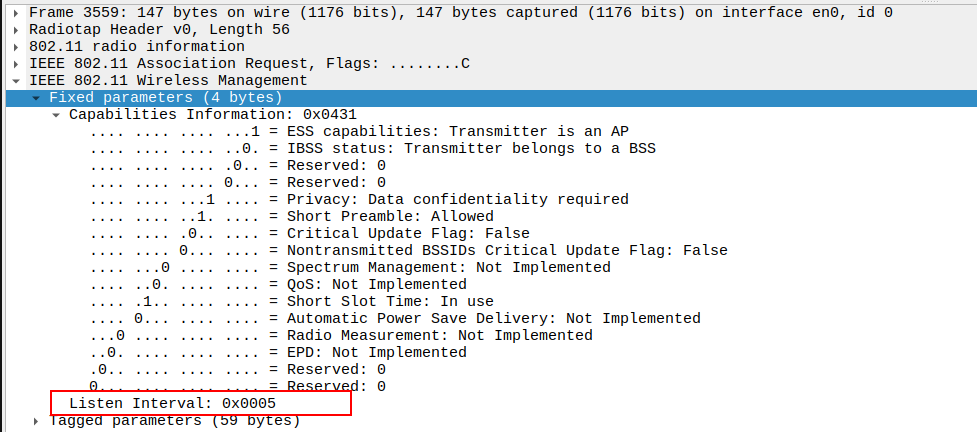Image resolution: width=977 pixels, height=432 pixels.
Task: Highlight the Critical Update Flag: False row
Action: tap(408, 234)
